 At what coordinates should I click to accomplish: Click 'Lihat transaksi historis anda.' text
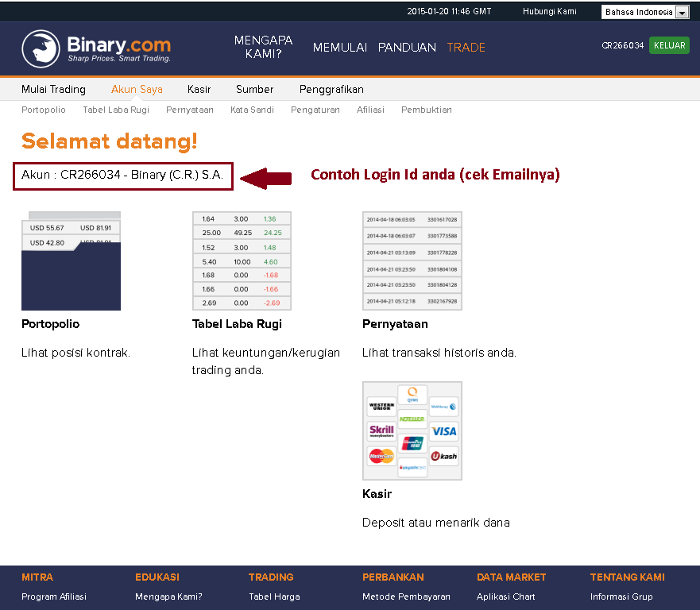click(439, 353)
